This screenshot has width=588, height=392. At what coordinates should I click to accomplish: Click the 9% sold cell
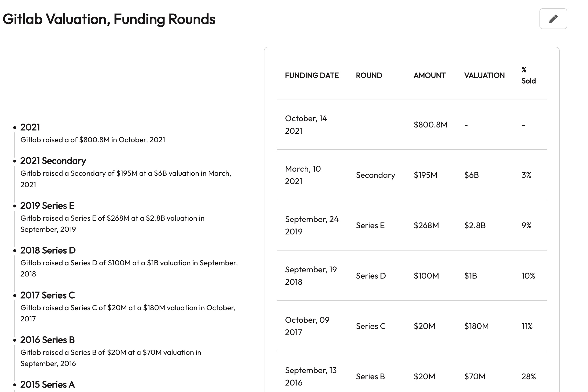[x=527, y=225]
